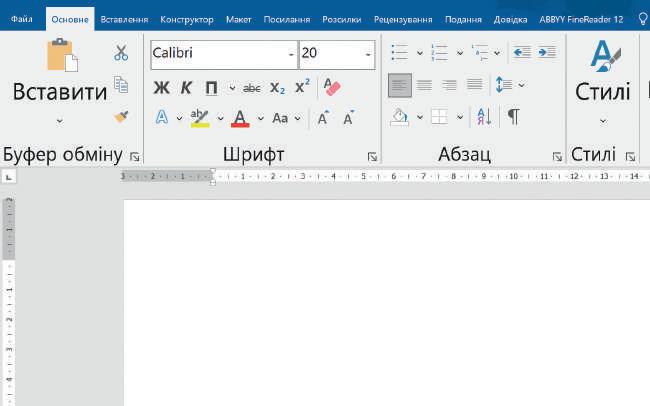The width and height of the screenshot is (650, 406).
Task: Toggle italic formatting (К)
Action: click(186, 88)
